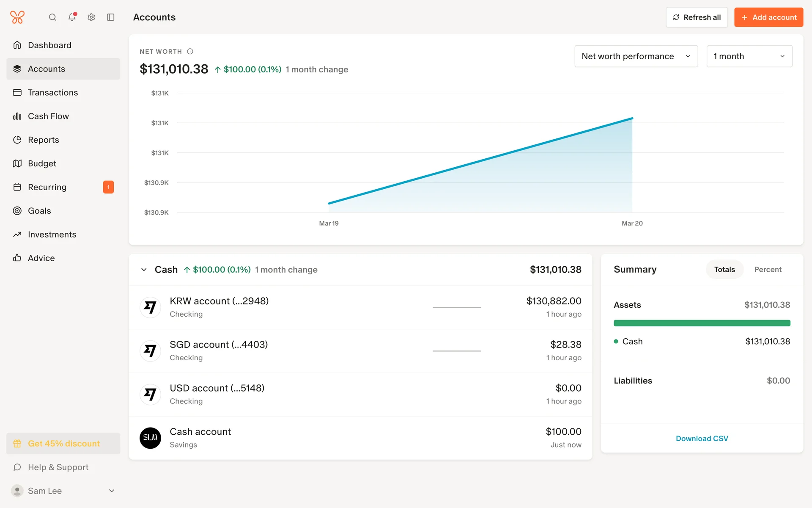Viewport: 812px width, 508px height.
Task: Open Net worth performance dropdown
Action: 636,56
